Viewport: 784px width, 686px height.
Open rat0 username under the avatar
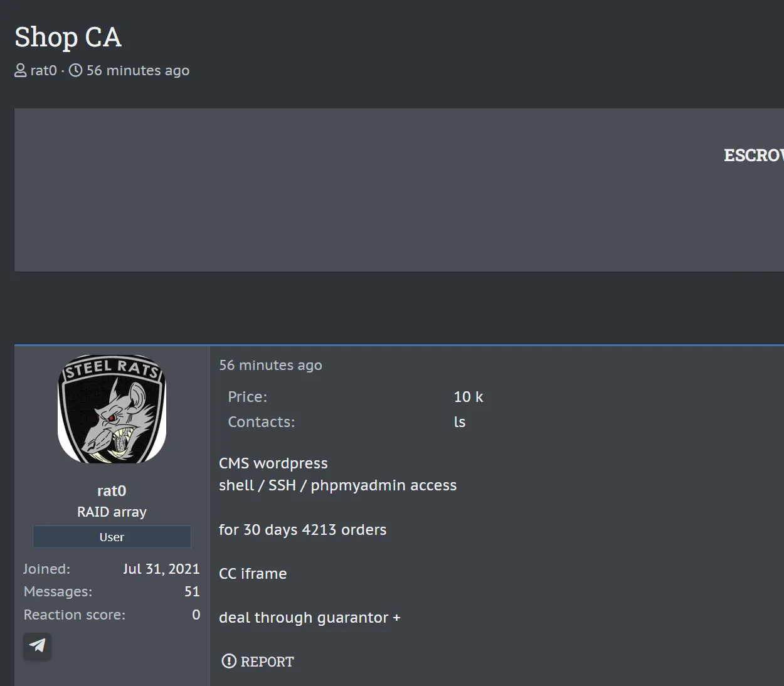112,490
